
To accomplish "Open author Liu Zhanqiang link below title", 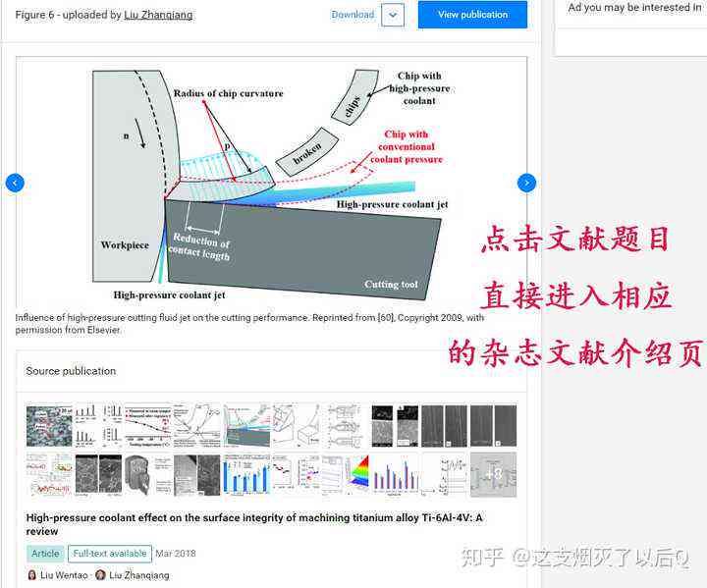I will (139, 575).
